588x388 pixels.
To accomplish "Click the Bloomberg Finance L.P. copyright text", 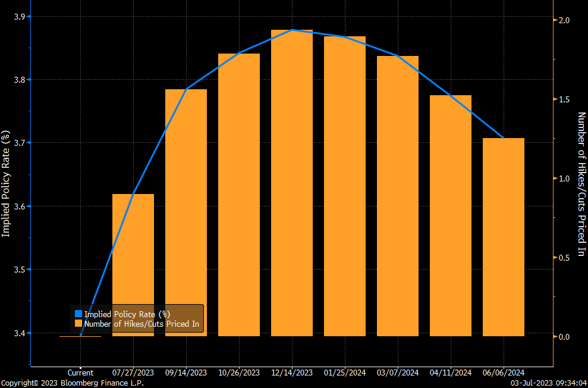I will (x=72, y=383).
